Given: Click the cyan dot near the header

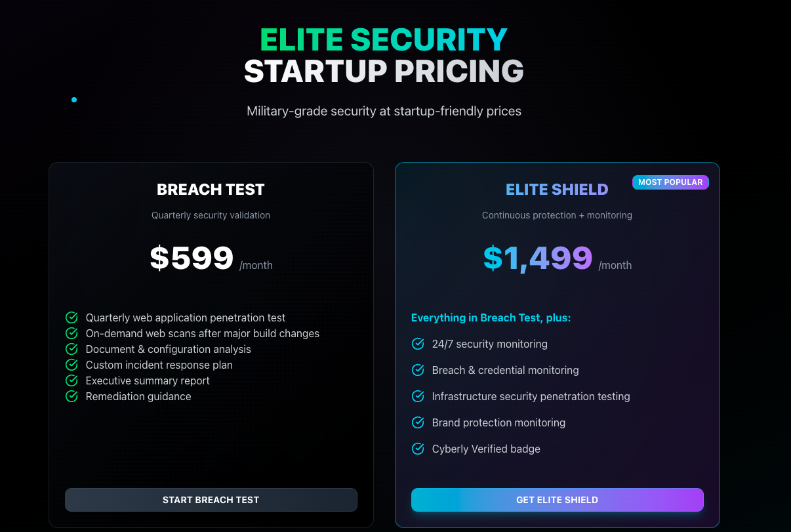Looking at the screenshot, I should pos(74,100).
